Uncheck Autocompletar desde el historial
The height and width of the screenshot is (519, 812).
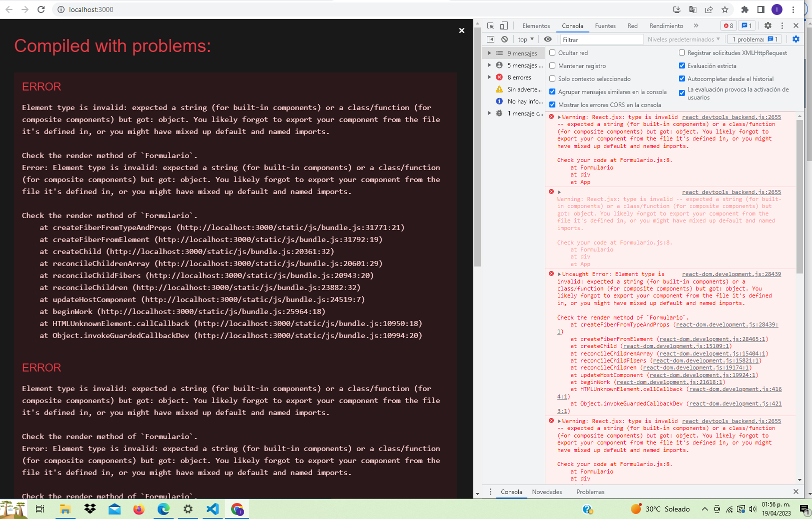(681, 78)
